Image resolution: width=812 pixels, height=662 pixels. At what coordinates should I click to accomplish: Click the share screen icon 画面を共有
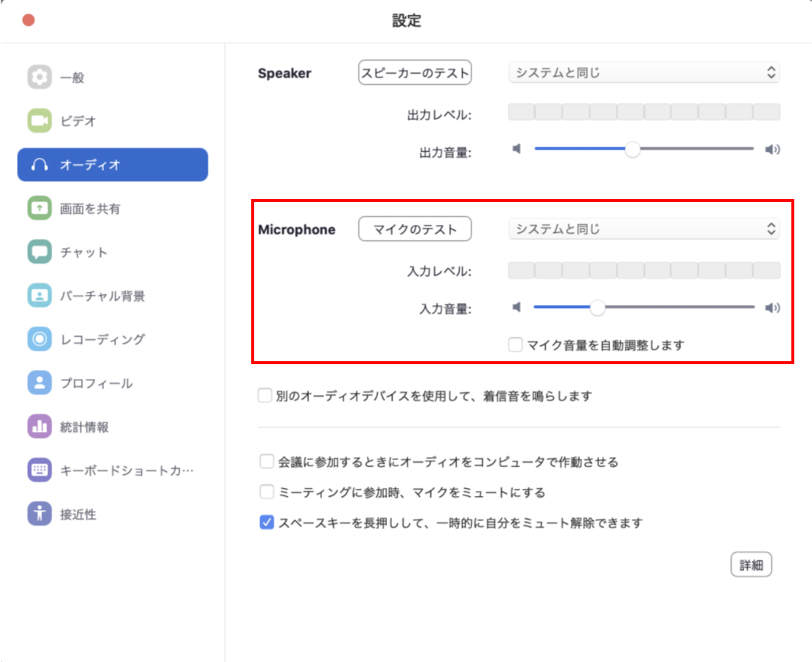(39, 208)
